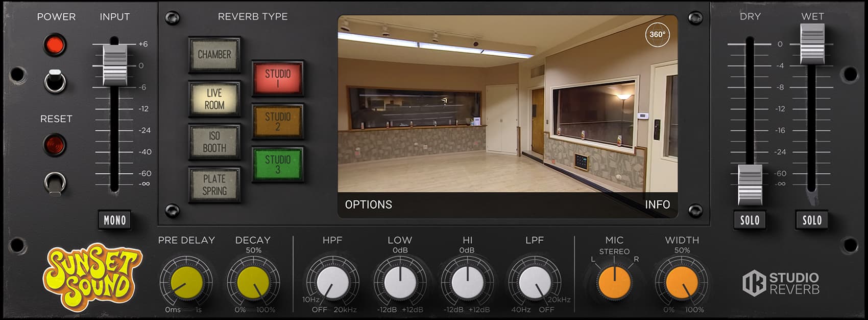Click the Sunset Sound logo
This screenshot has height=320, width=868.
(x=92, y=277)
